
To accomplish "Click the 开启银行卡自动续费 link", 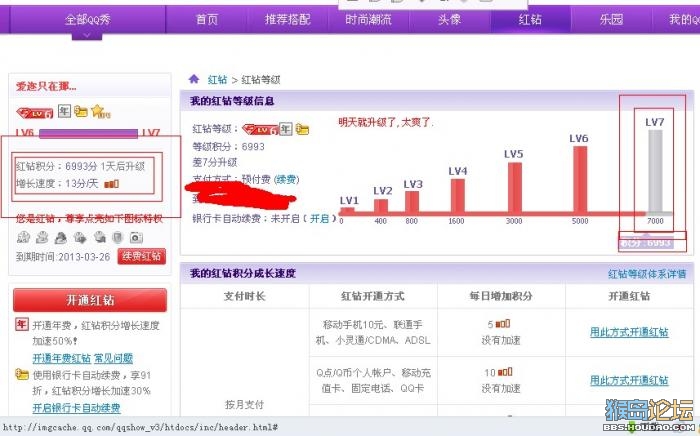I will [x=76, y=408].
